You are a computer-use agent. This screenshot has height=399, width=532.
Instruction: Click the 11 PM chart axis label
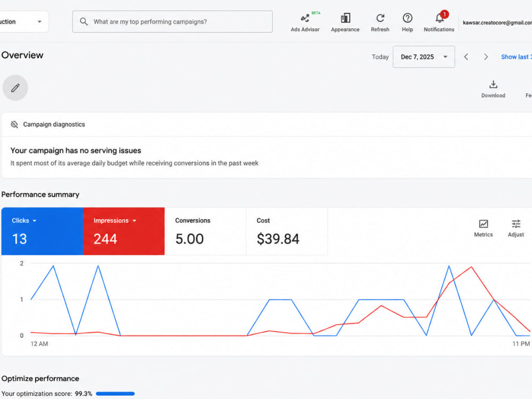coord(521,344)
